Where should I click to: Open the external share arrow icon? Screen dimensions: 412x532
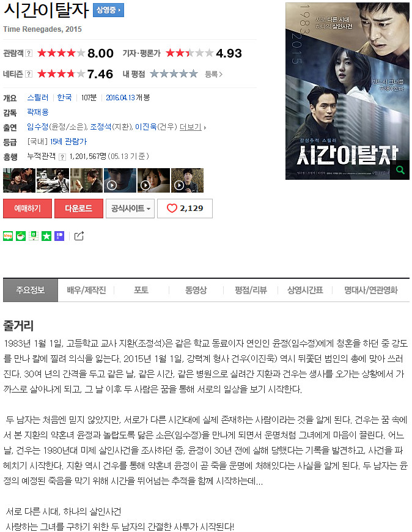(79, 236)
